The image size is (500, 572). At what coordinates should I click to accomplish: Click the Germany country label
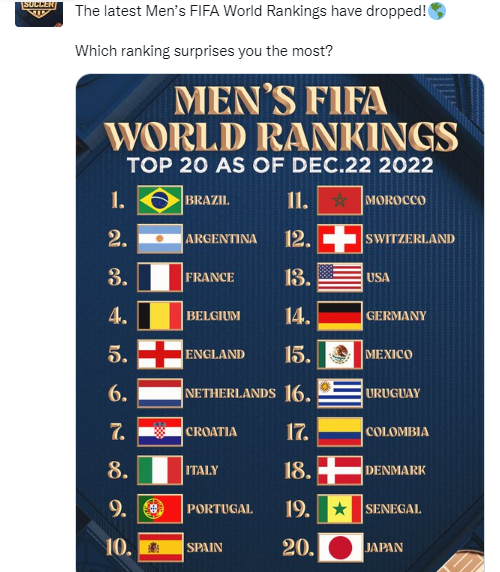[x=396, y=316]
